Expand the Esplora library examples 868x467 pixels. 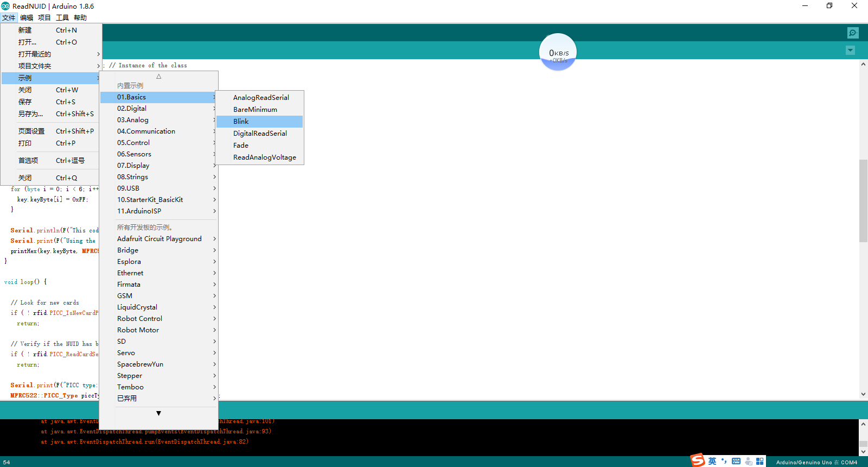[x=159, y=262]
